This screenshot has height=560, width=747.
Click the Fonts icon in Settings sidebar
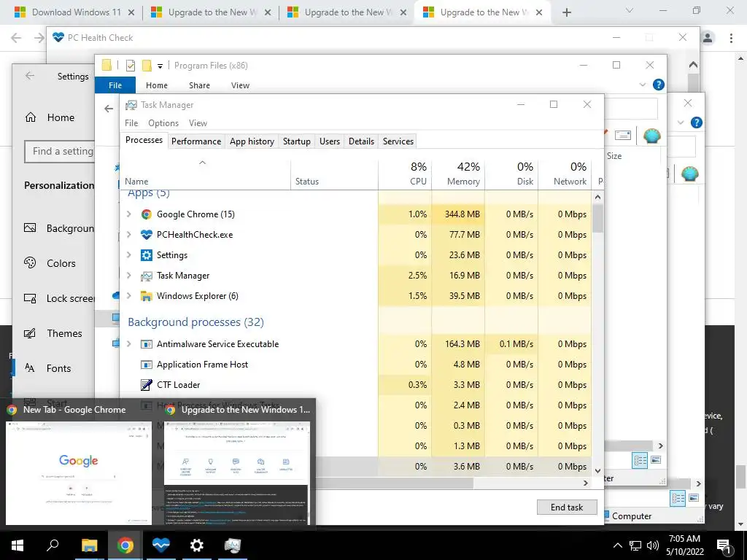coord(29,368)
